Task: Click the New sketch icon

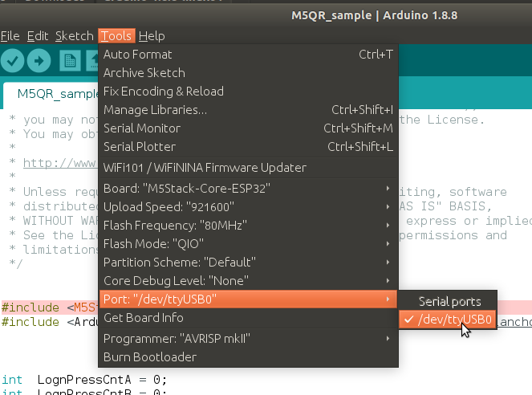Action: tap(71, 61)
